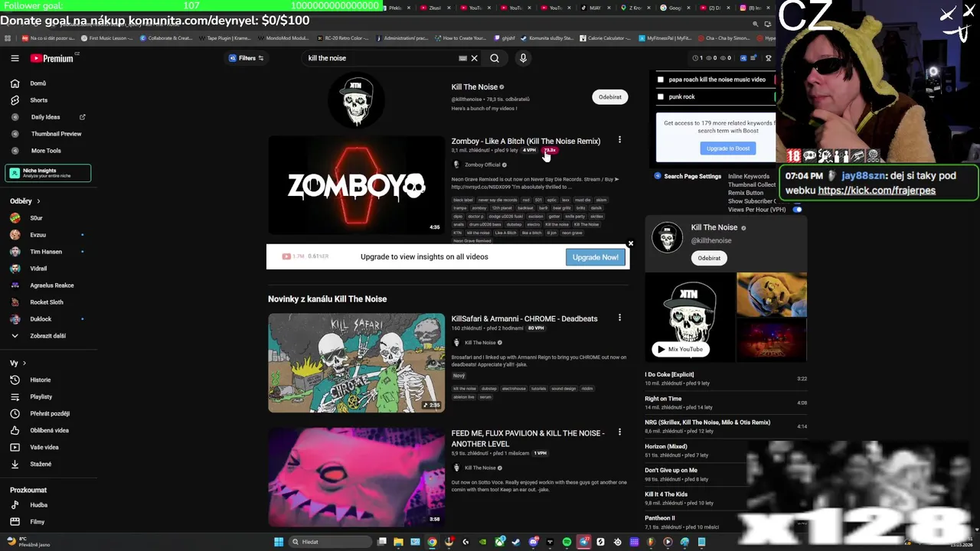
Task: Open the YouTube hamburger guide menu
Action: coord(15,58)
